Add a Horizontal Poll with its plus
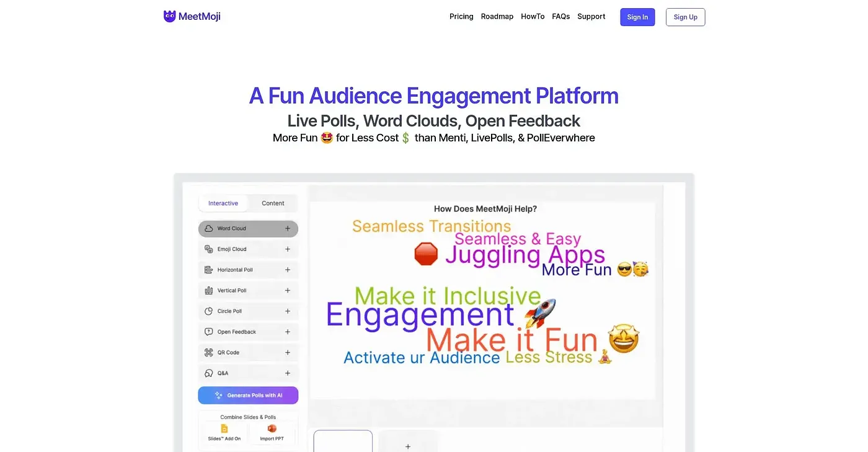868x452 pixels. tap(288, 270)
